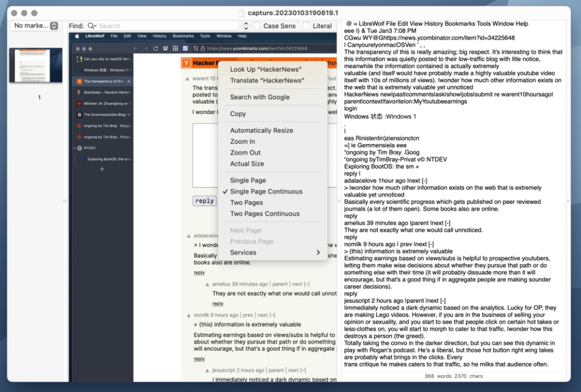The width and height of the screenshot is (581, 392).
Task: Select "Can you rely on macOS Ventu" tab
Action: pos(103,59)
